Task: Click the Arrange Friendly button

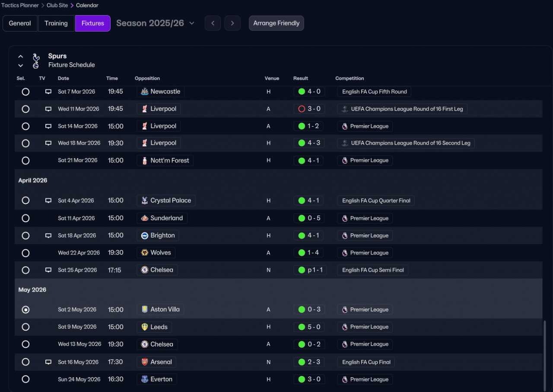Action: tap(276, 23)
